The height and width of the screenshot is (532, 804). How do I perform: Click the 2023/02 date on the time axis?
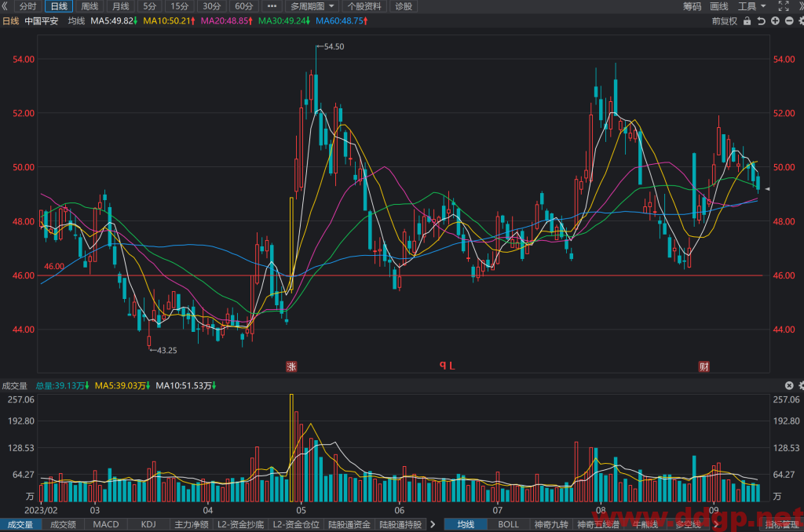[41, 511]
